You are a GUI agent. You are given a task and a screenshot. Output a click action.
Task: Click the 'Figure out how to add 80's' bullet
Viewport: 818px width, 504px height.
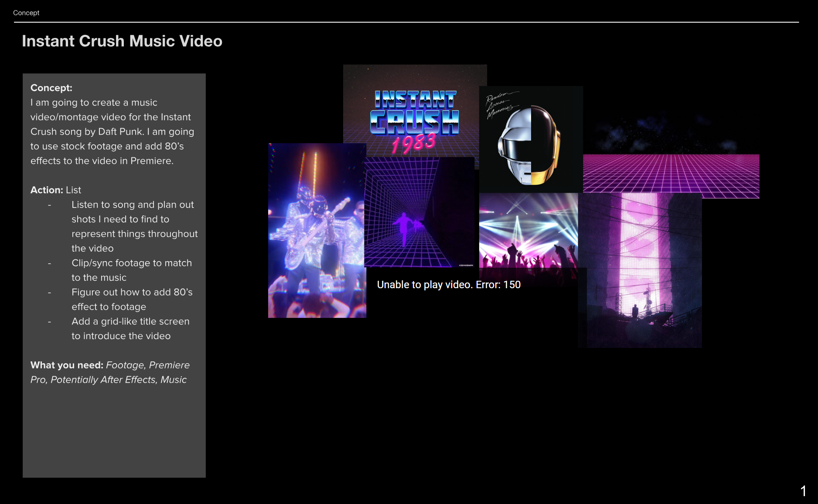coord(132,292)
